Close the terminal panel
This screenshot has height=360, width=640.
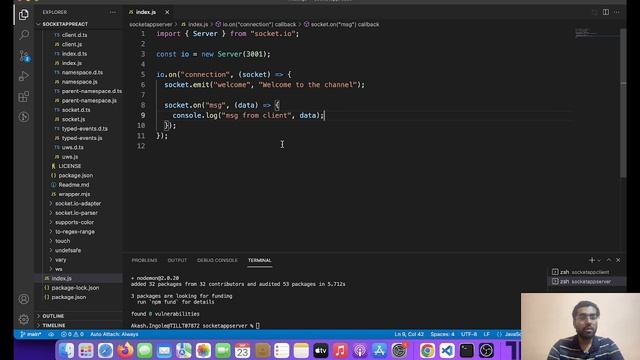(618, 260)
